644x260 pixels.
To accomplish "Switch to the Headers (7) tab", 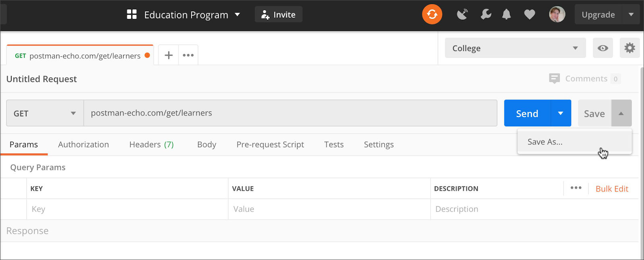I will [x=151, y=144].
